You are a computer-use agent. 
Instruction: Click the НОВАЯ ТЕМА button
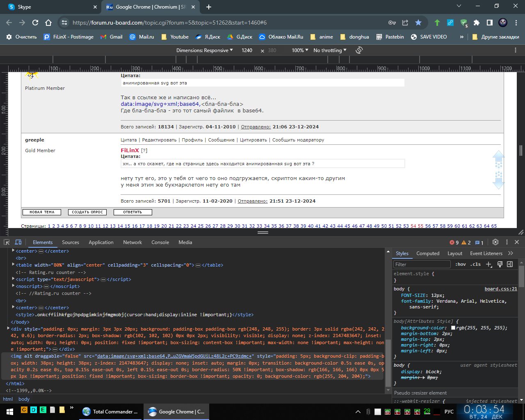point(42,212)
